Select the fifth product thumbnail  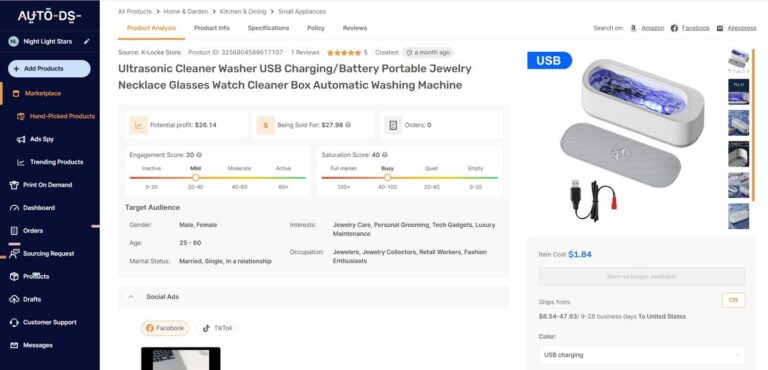[x=738, y=185]
